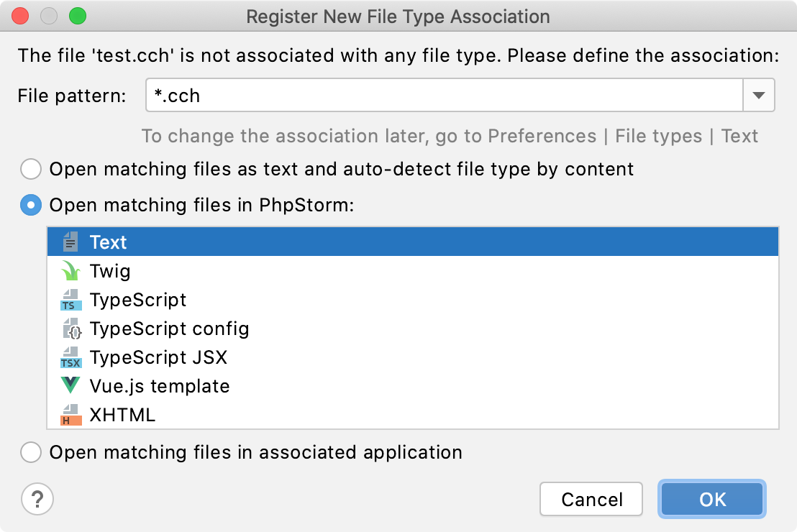797x532 pixels.
Task: Select auto-detect file type by content
Action: click(30, 169)
